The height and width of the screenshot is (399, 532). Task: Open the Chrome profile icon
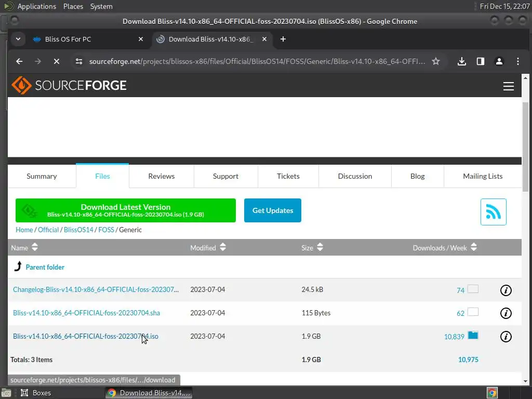[x=499, y=61]
